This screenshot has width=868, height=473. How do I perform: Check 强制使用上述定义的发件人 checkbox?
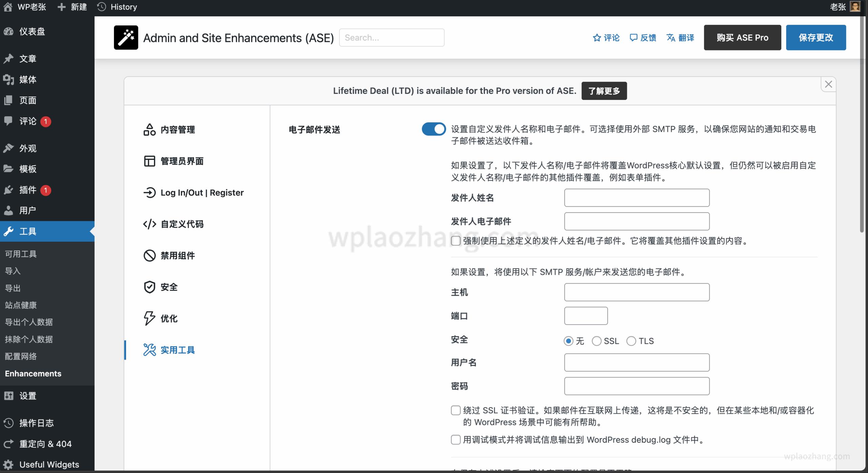click(x=456, y=241)
